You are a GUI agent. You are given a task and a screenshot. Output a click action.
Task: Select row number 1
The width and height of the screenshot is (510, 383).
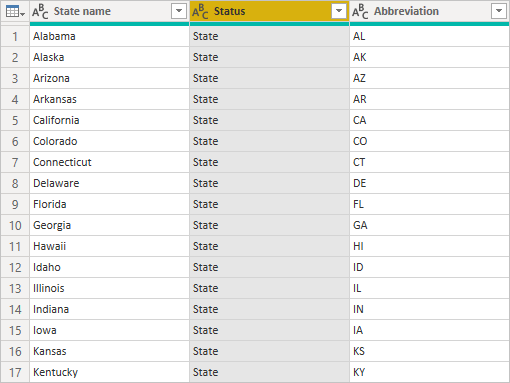point(15,36)
